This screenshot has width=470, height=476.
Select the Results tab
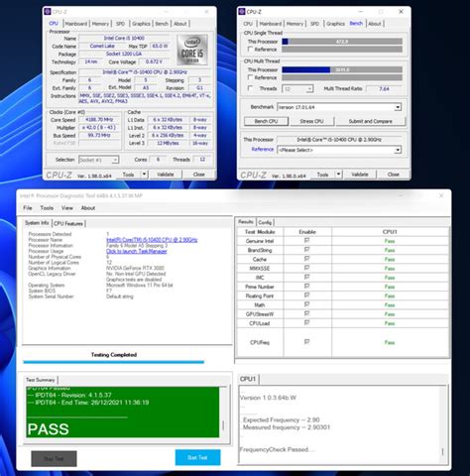[x=246, y=222]
